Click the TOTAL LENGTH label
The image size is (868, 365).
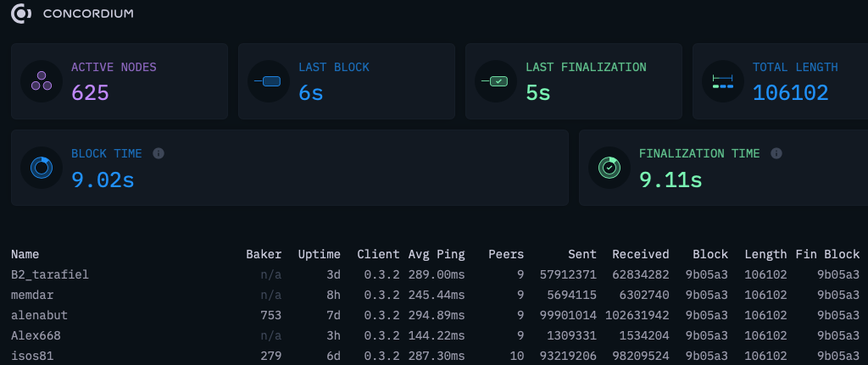click(x=795, y=68)
